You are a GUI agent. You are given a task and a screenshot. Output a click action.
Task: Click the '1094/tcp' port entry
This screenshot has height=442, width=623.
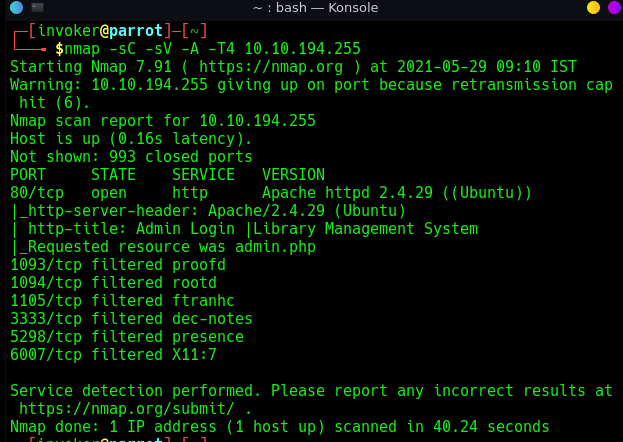click(x=46, y=283)
